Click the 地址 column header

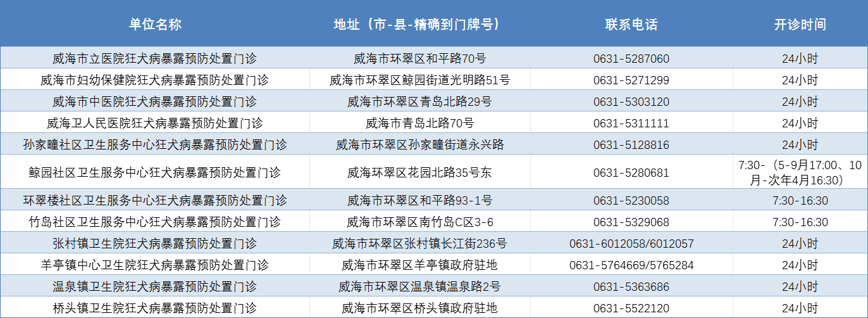click(x=419, y=24)
